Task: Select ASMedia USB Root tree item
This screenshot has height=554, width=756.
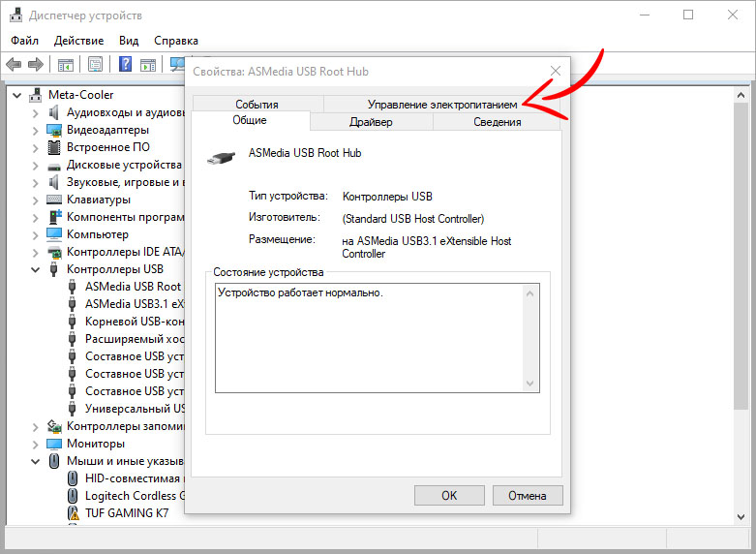Action: [x=133, y=286]
